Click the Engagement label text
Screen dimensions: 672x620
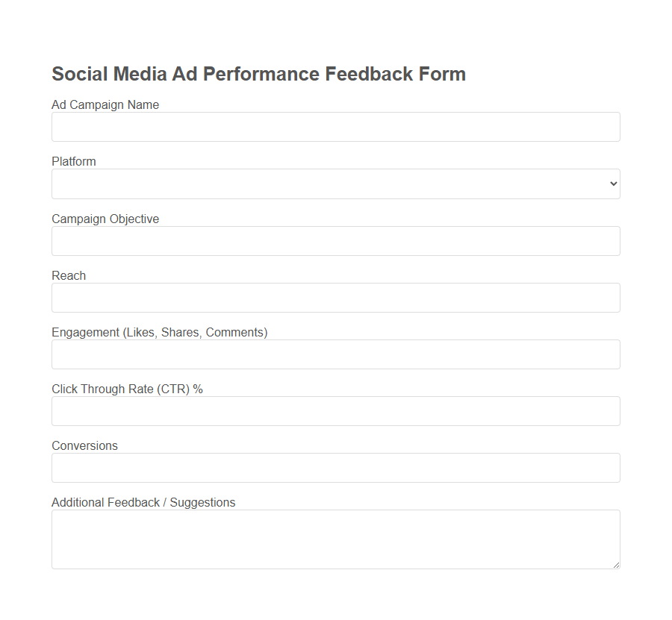(x=159, y=332)
